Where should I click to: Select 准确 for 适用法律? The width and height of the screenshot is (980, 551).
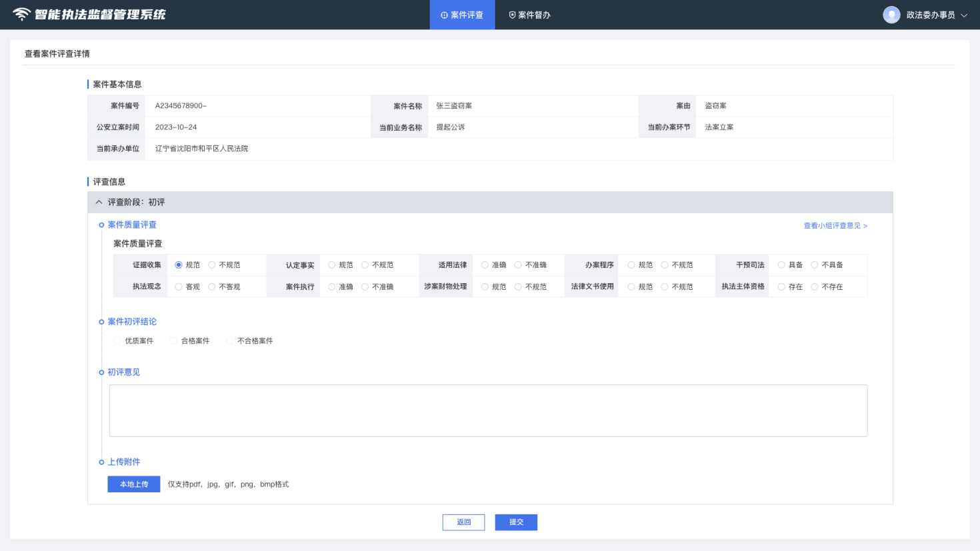(x=485, y=265)
